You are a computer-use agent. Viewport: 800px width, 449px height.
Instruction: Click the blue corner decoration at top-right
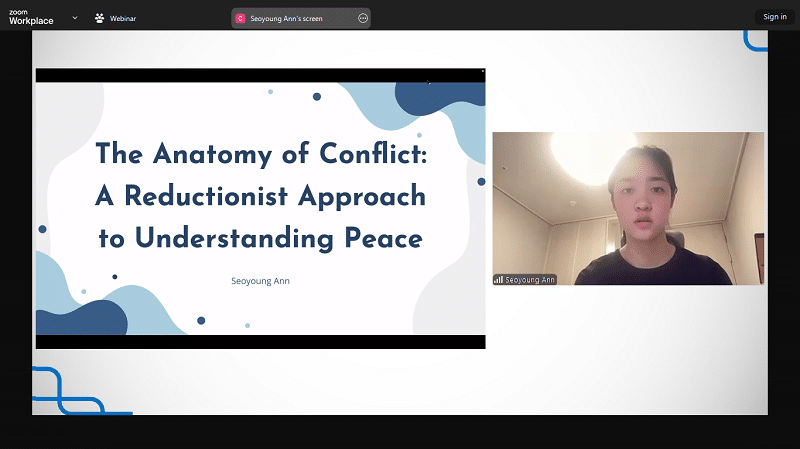[x=755, y=40]
